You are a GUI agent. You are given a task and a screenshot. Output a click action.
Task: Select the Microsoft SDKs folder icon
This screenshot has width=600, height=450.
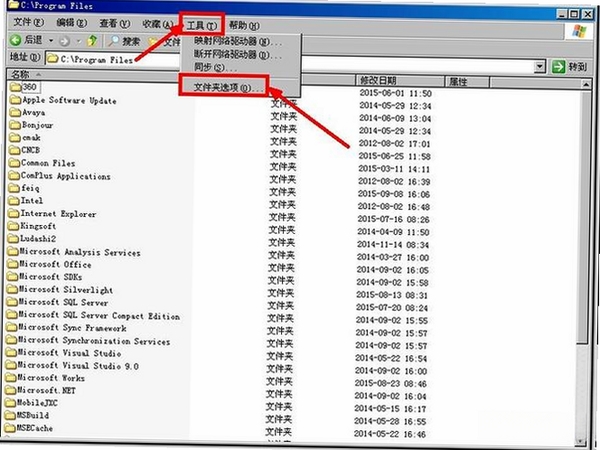[13, 276]
